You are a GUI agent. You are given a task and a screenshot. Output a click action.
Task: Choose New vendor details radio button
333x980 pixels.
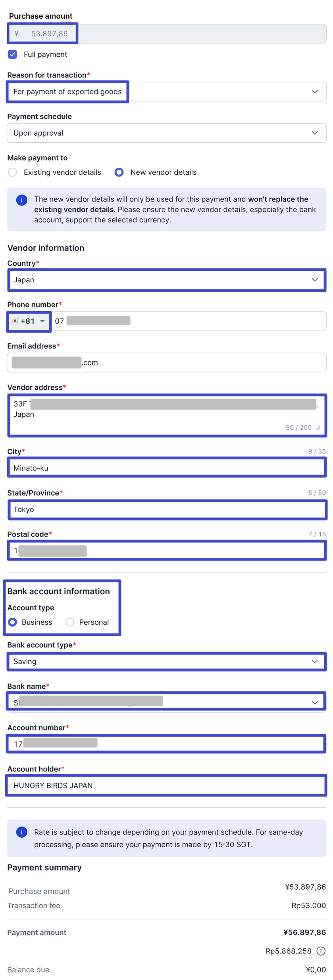coord(119,172)
